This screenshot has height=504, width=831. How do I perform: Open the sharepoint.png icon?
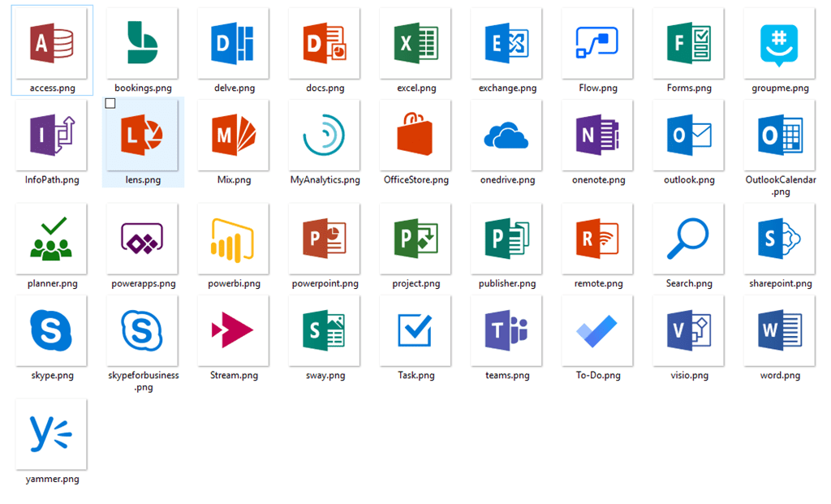click(778, 239)
